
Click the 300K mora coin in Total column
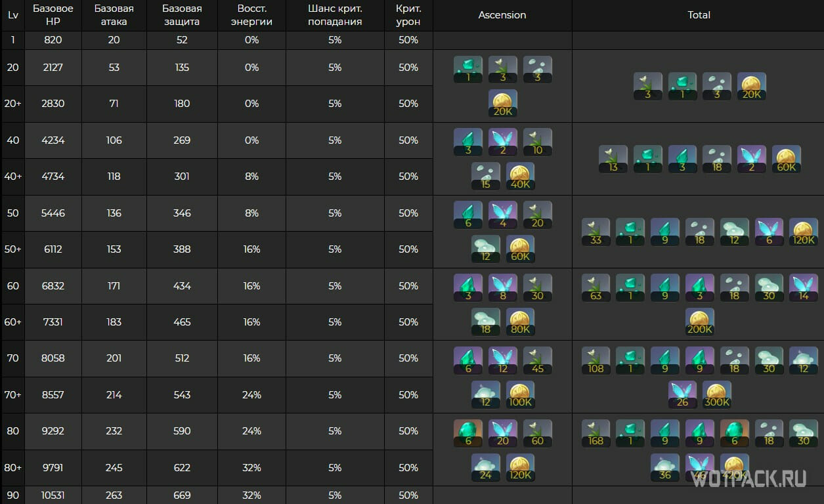[x=716, y=394]
